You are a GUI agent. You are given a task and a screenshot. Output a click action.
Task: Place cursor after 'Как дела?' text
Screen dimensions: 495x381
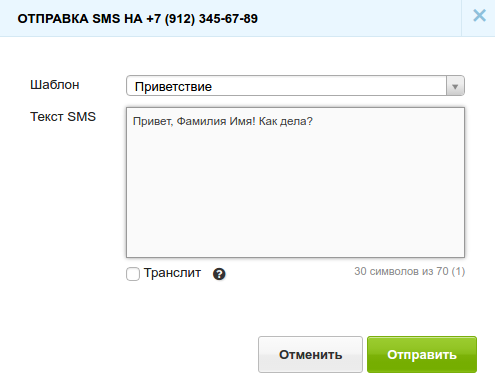point(314,121)
